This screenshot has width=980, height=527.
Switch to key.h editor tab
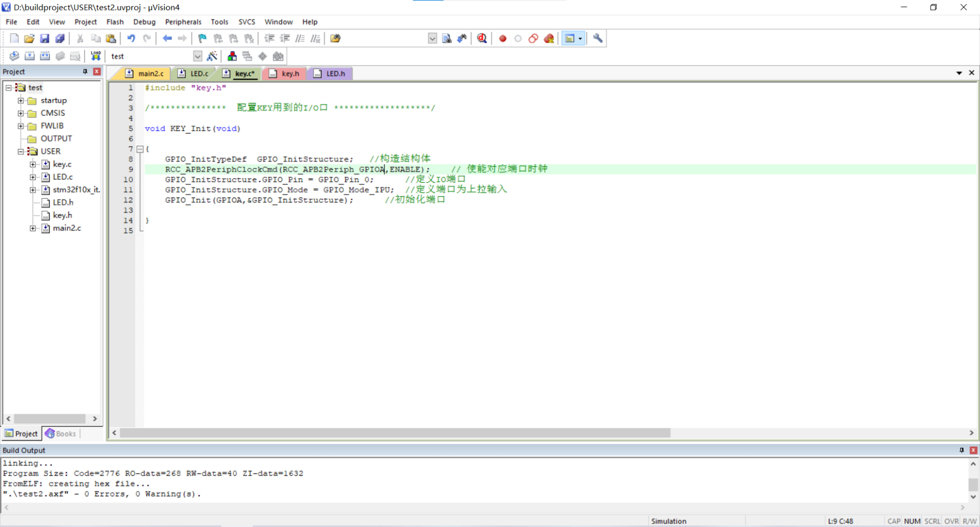click(285, 74)
